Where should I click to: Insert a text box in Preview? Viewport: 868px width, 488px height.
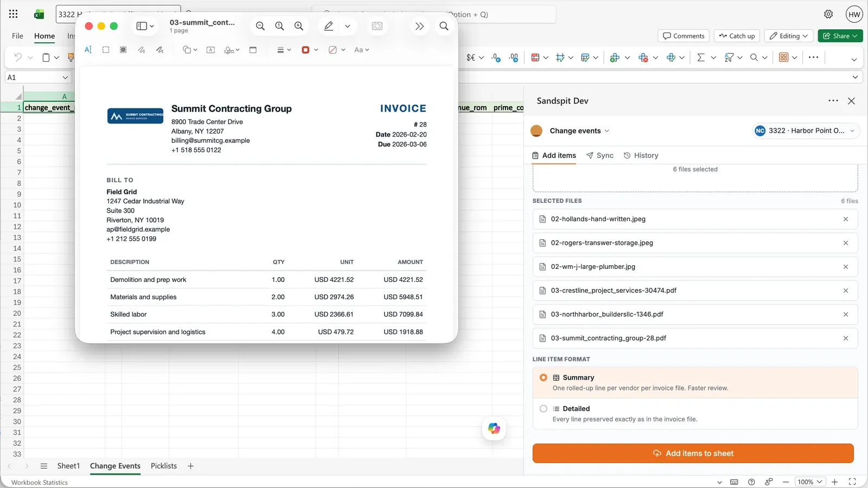coord(211,50)
